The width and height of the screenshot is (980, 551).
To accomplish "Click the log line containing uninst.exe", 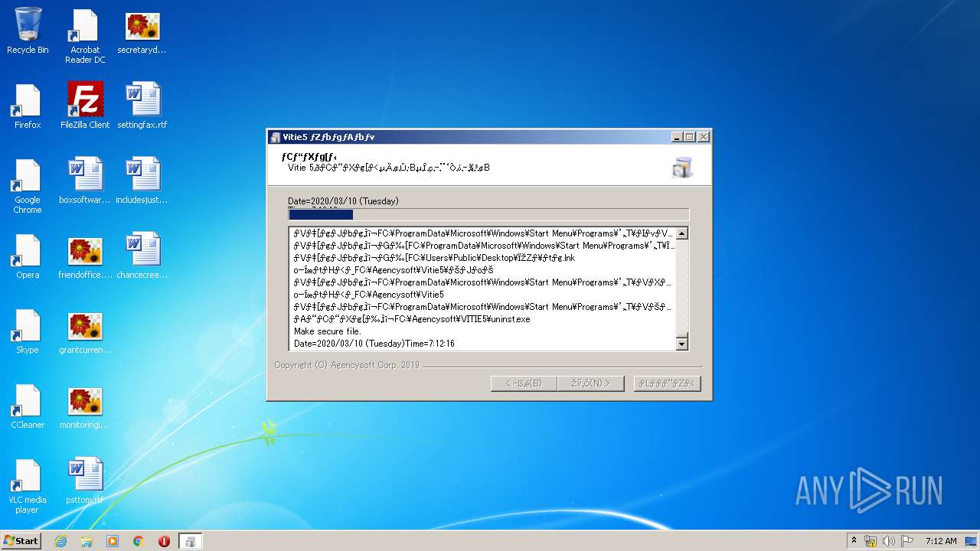I will (x=412, y=319).
